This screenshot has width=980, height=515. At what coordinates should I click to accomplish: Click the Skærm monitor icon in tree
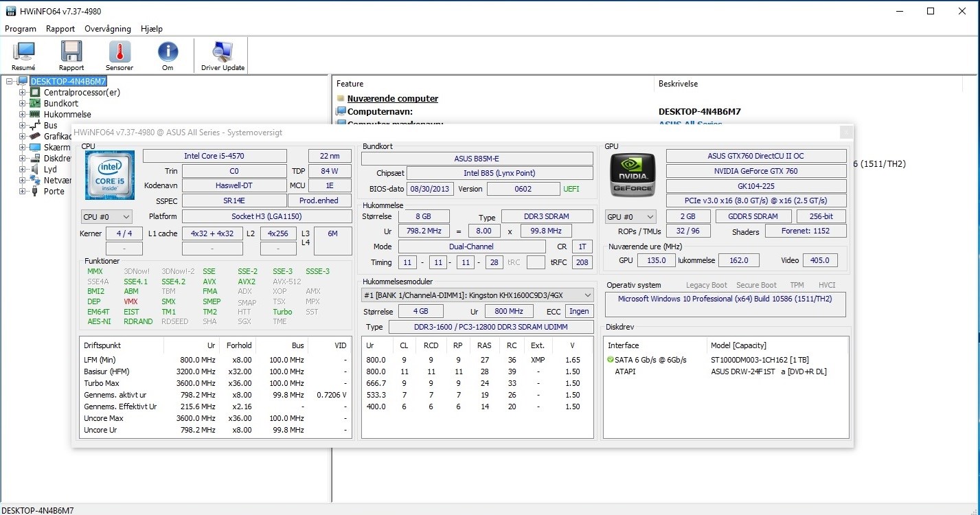tap(35, 148)
